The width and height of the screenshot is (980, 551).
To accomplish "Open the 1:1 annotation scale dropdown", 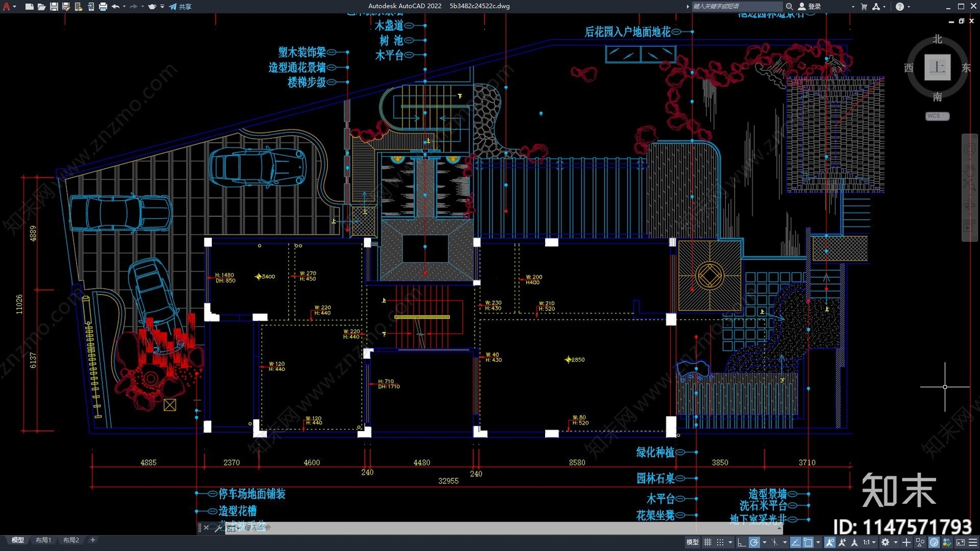I will click(869, 542).
